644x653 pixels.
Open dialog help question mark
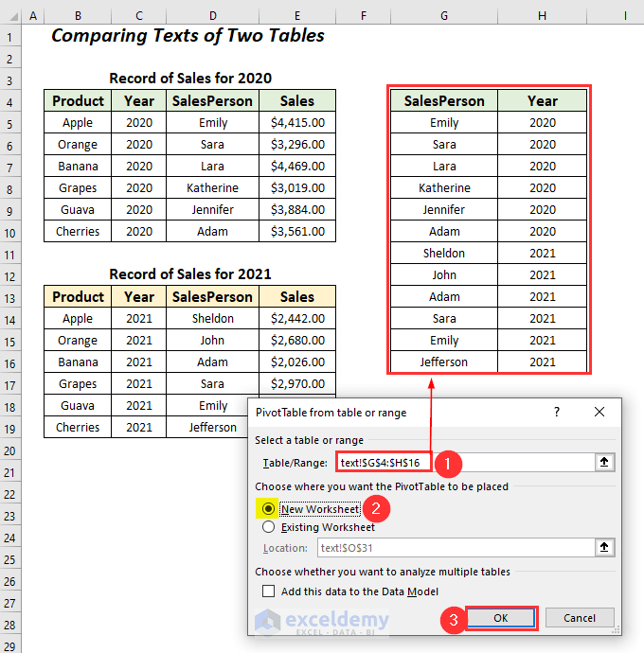[557, 413]
